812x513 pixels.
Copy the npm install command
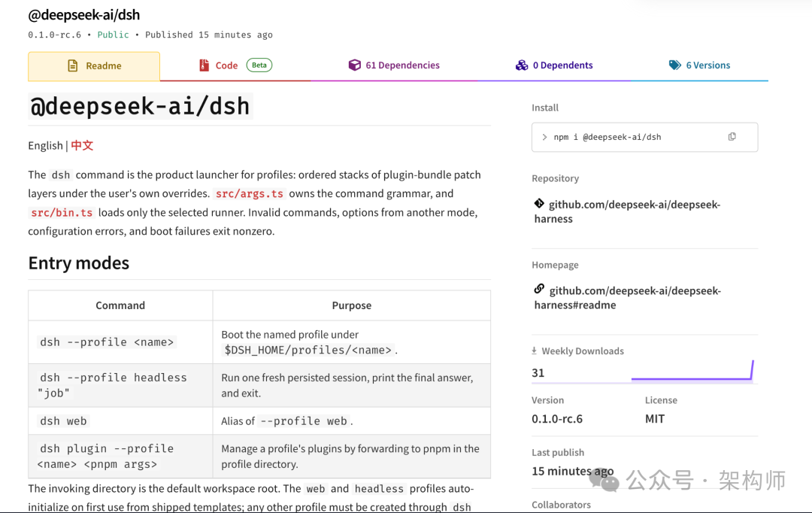[x=732, y=137]
